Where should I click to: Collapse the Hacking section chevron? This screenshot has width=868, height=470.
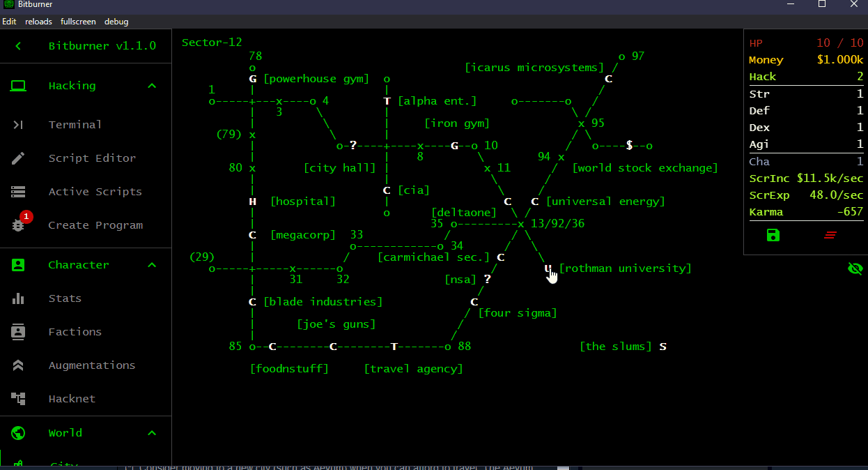(x=152, y=85)
